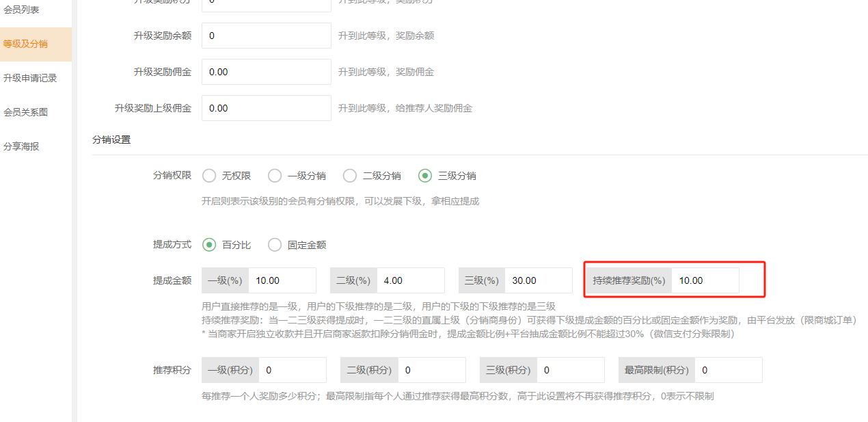Focus the 升级奖励佣金 input field

[266, 72]
